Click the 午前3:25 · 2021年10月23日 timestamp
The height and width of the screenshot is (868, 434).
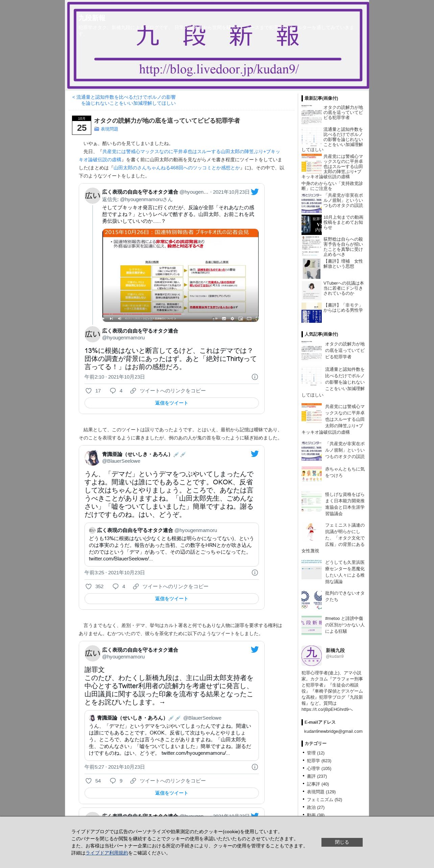click(115, 573)
